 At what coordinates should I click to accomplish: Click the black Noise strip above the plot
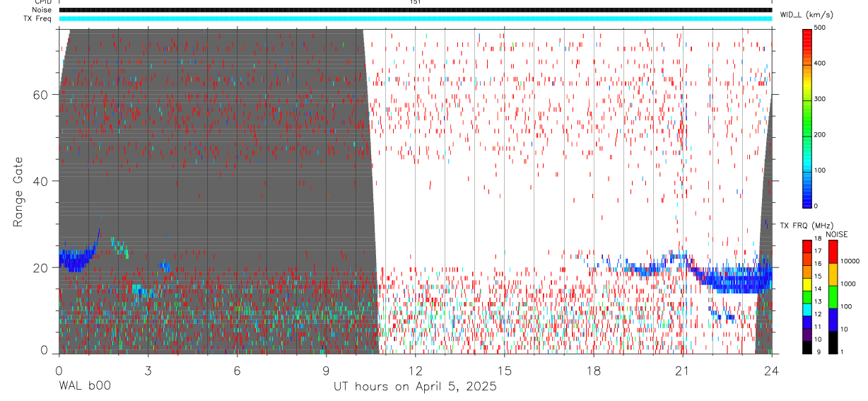pos(416,10)
